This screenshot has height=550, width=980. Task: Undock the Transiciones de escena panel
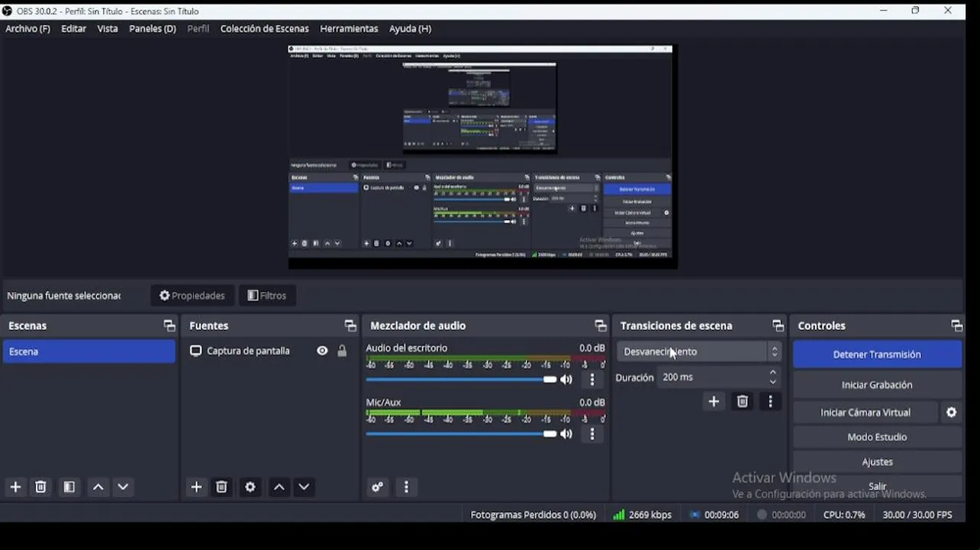tap(778, 326)
